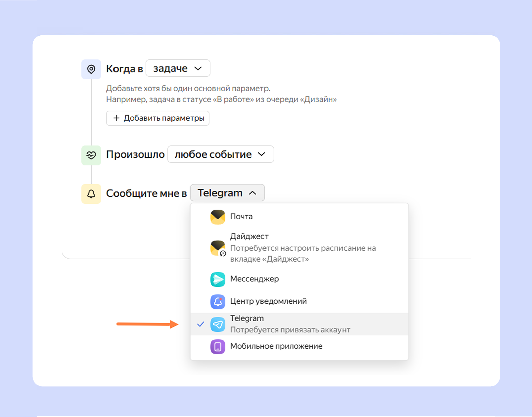Expand the любое событие dropdown
Viewport: 532px width, 417px height.
pyautogui.click(x=220, y=154)
